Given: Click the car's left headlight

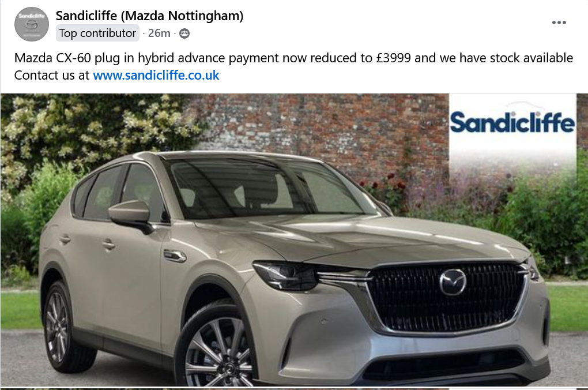Looking at the screenshot, I should 286,276.
